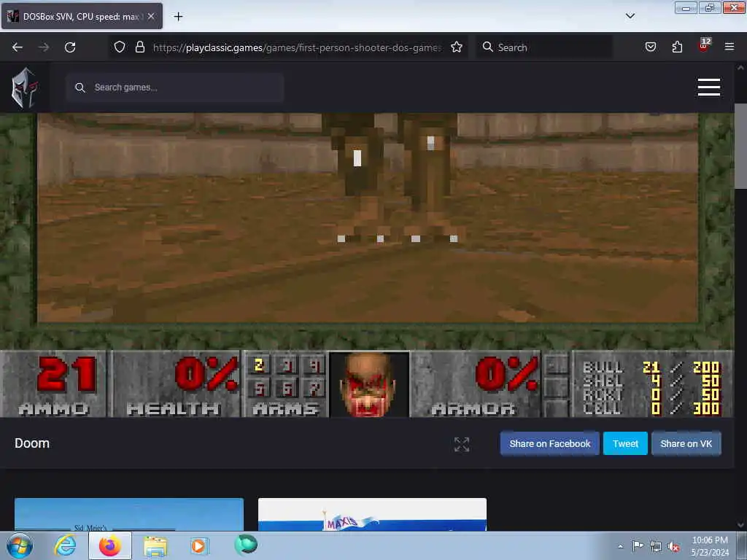
Task: Click the page vertical scrollbar thumb
Action: pyautogui.click(x=740, y=145)
